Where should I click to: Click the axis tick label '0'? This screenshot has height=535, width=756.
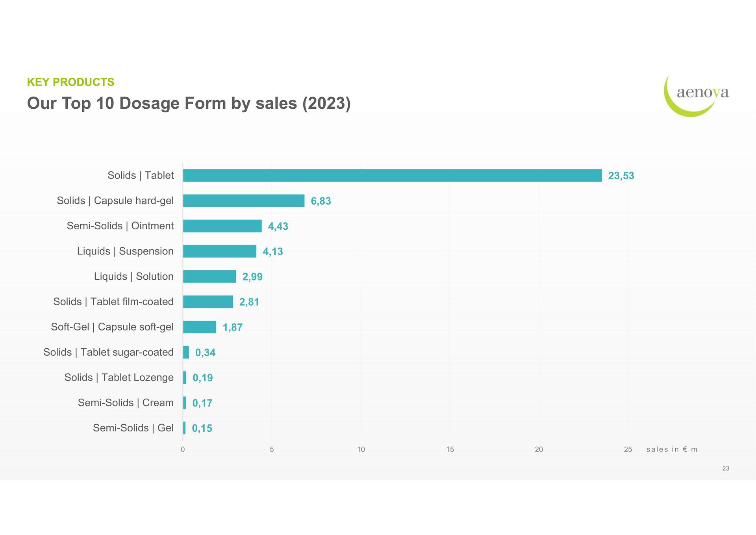click(x=183, y=450)
